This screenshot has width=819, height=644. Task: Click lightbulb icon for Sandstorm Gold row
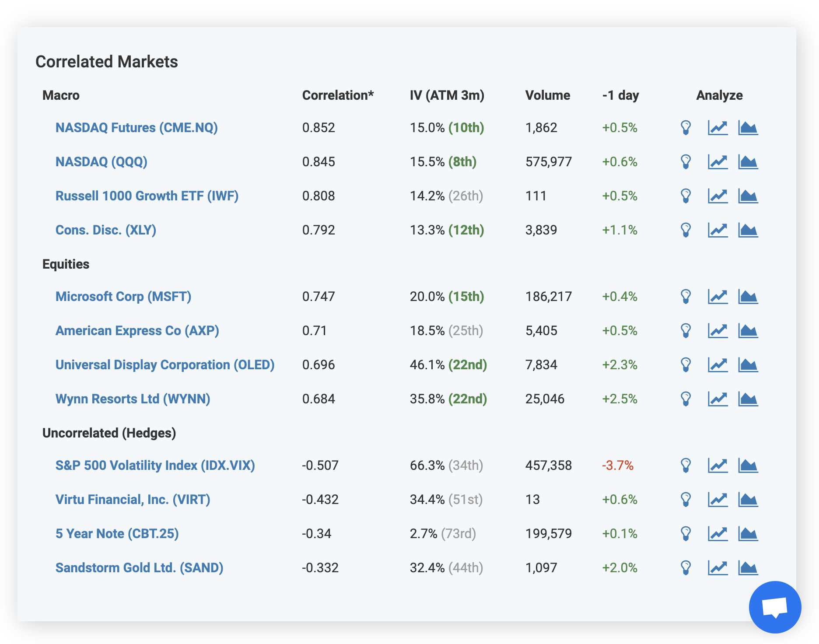[686, 568]
